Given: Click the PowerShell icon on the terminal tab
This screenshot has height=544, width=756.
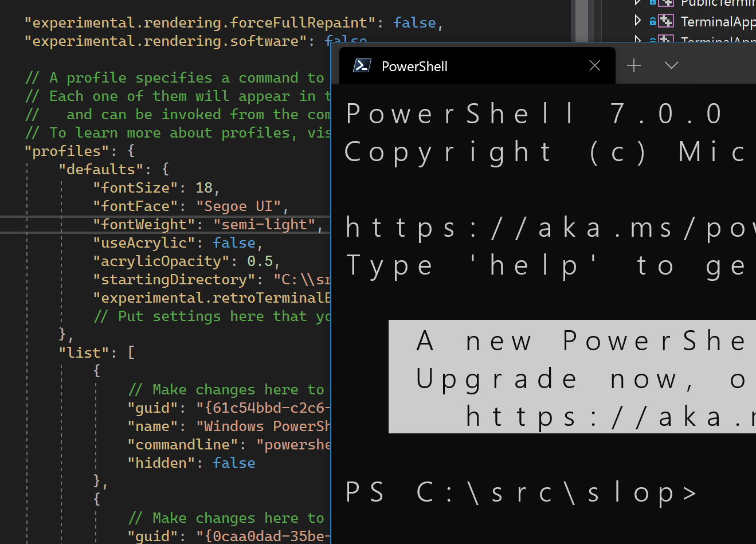Looking at the screenshot, I should (362, 66).
